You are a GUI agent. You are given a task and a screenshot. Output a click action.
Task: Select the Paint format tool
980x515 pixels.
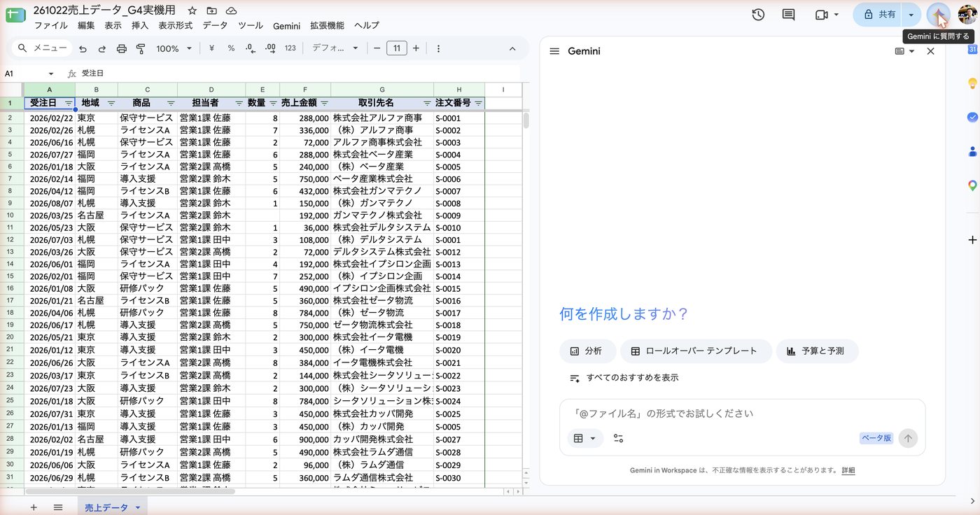140,49
